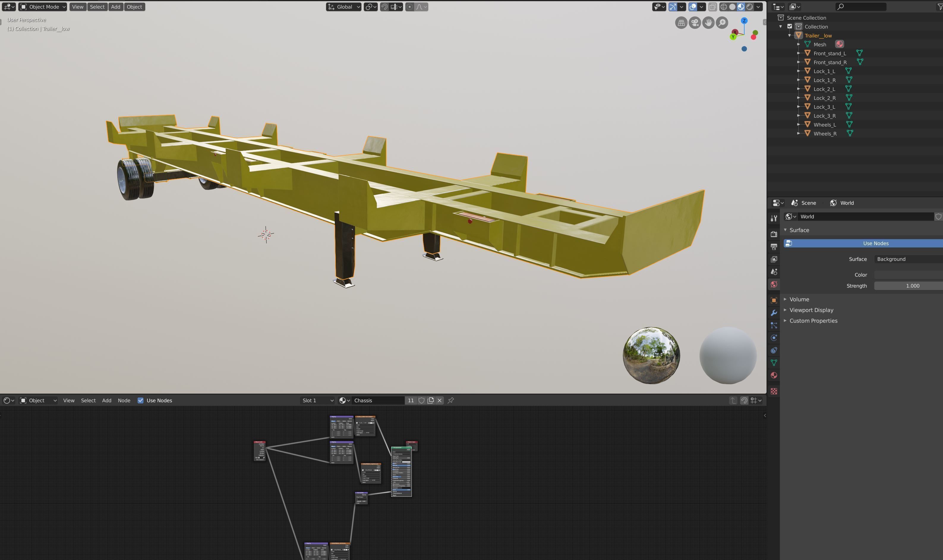
Task: Open the Physics properties tab
Action: point(774,337)
